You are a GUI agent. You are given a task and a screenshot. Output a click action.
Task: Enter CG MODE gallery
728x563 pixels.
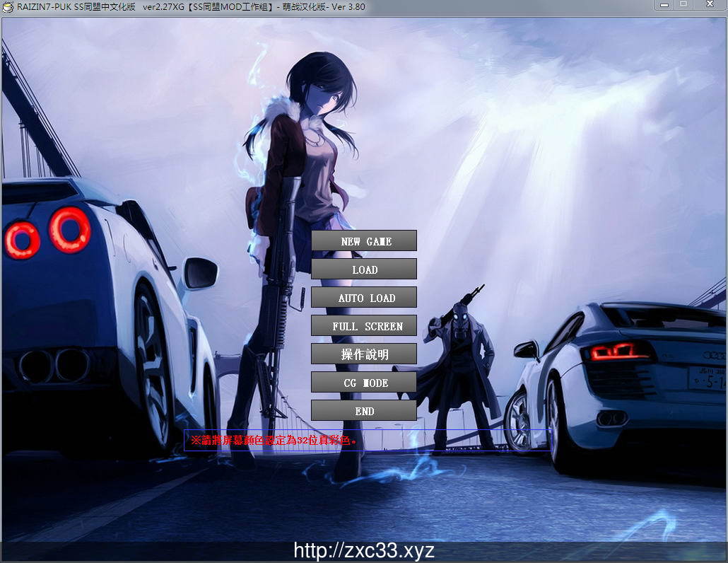[364, 383]
